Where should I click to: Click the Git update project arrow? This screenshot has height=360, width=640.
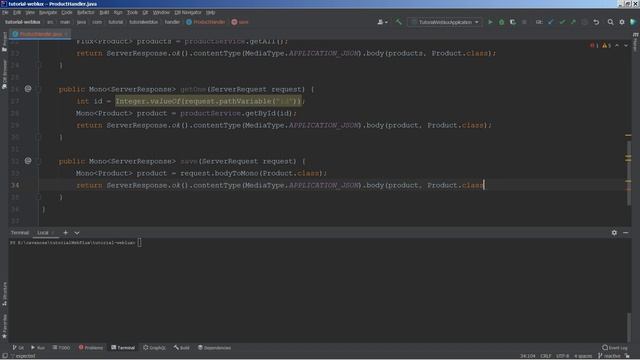551,22
